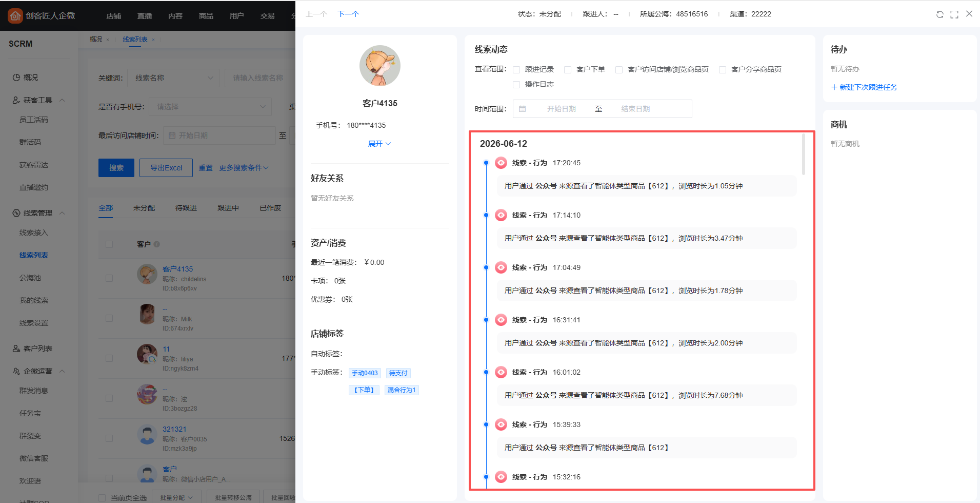Click the 批量转移公海 button
This screenshot has width=980, height=503.
pos(233,497)
